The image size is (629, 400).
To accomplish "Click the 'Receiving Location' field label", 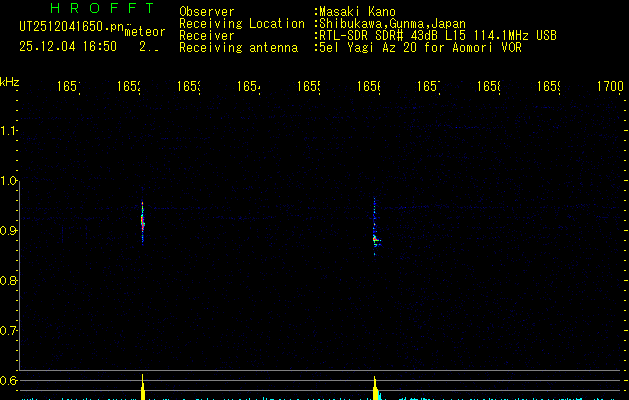I will [x=242, y=24].
